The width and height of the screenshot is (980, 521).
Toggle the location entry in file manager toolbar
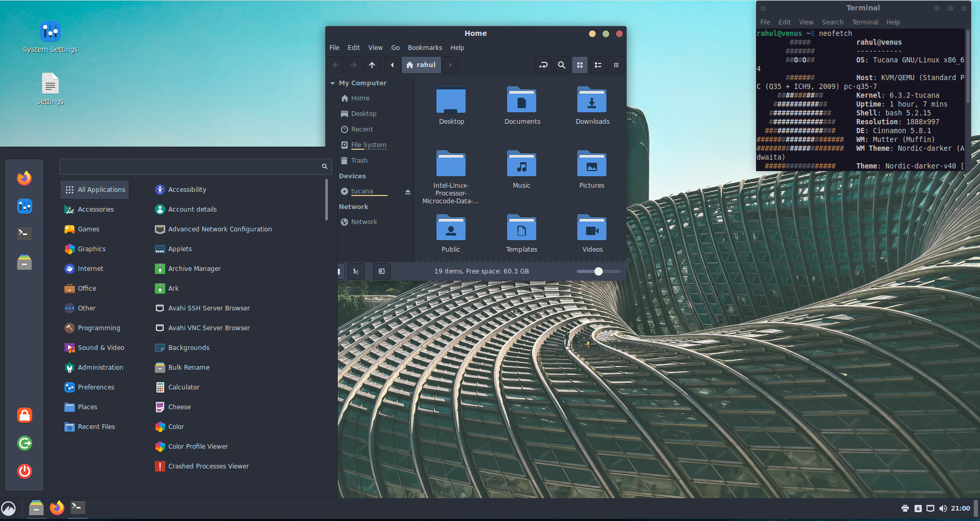pyautogui.click(x=544, y=65)
